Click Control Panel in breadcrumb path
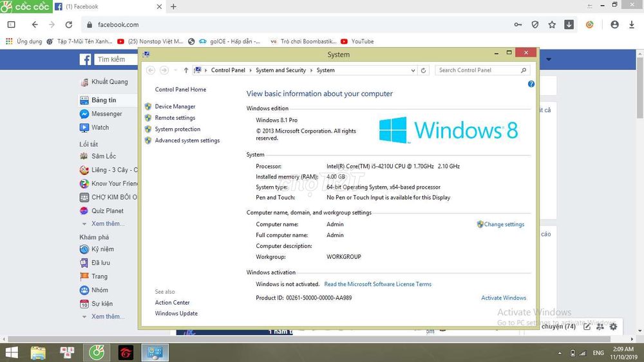The height and width of the screenshot is (362, 644). [228, 70]
